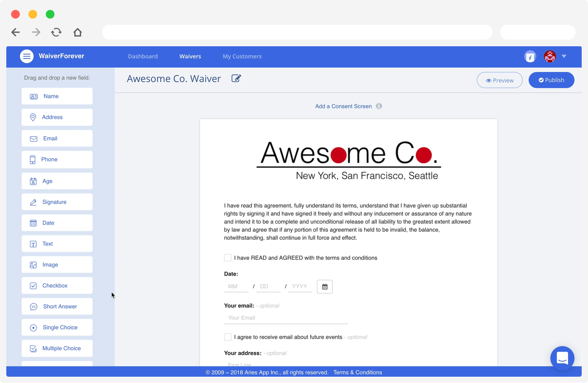Open the Waivers tab

190,56
